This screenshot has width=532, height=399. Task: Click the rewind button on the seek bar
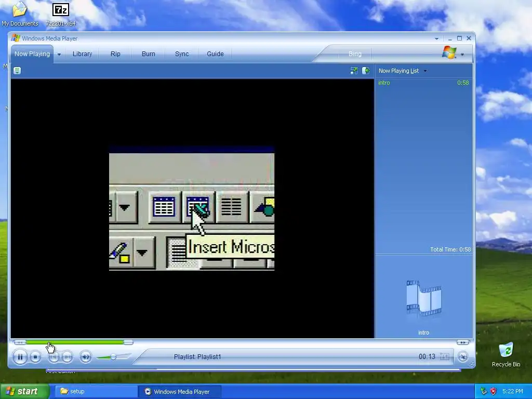tap(20, 342)
